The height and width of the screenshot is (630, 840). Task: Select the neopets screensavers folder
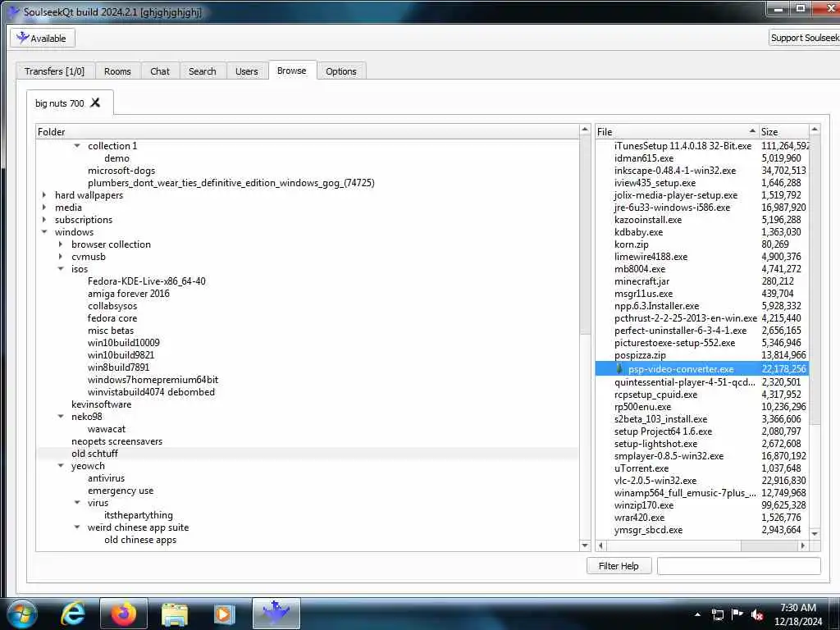tap(116, 441)
